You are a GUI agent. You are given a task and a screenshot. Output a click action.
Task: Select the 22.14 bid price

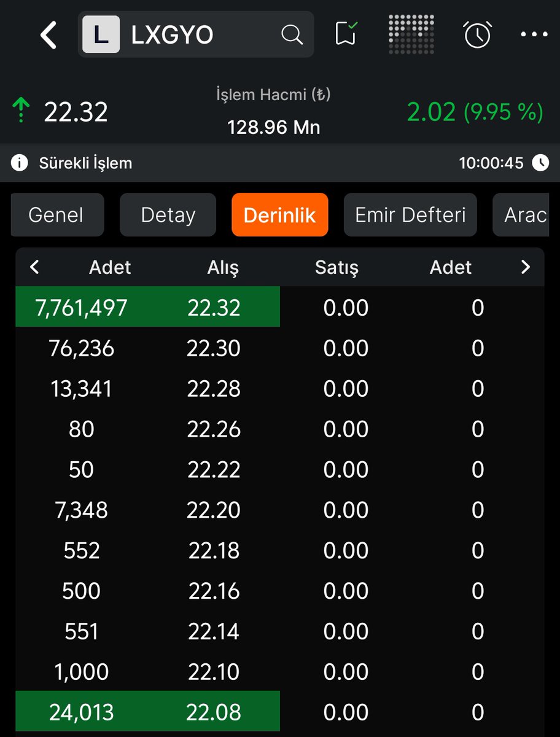click(214, 632)
